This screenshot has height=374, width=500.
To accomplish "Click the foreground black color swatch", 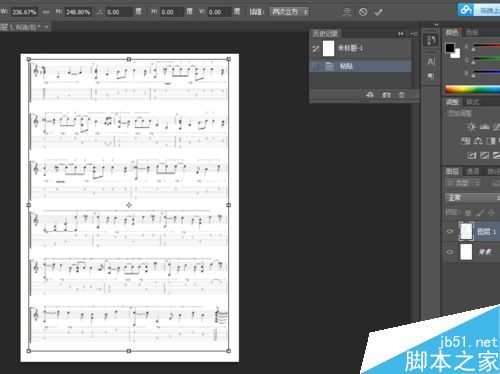I will [450, 48].
